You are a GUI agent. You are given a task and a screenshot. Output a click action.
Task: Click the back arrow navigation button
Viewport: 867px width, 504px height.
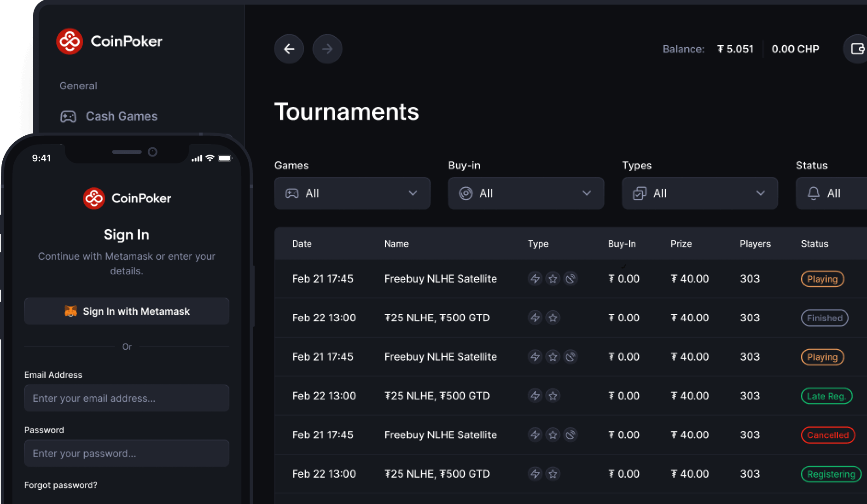coord(289,49)
